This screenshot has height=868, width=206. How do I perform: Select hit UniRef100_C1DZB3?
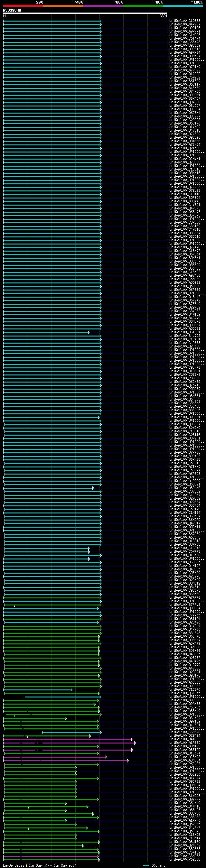coord(185,21)
